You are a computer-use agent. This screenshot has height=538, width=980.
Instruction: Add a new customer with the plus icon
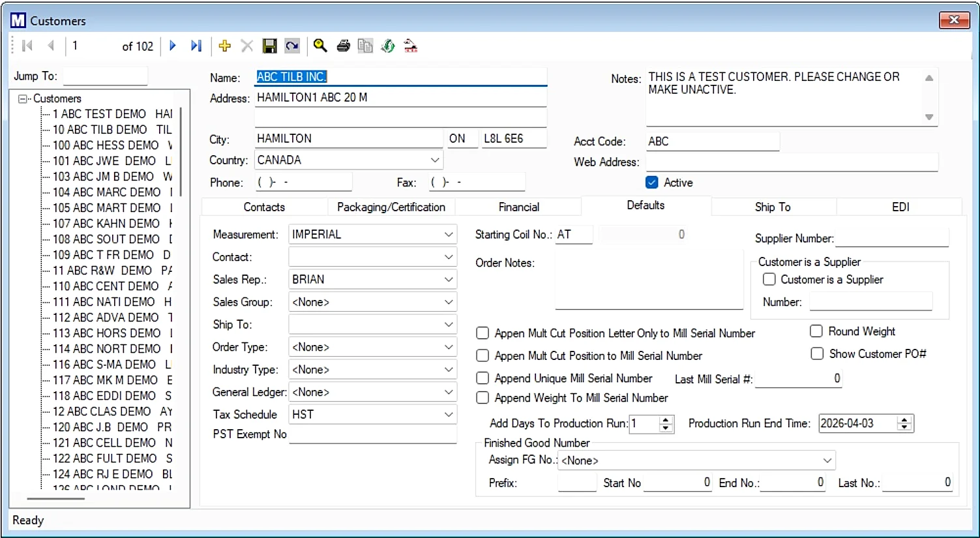[224, 46]
